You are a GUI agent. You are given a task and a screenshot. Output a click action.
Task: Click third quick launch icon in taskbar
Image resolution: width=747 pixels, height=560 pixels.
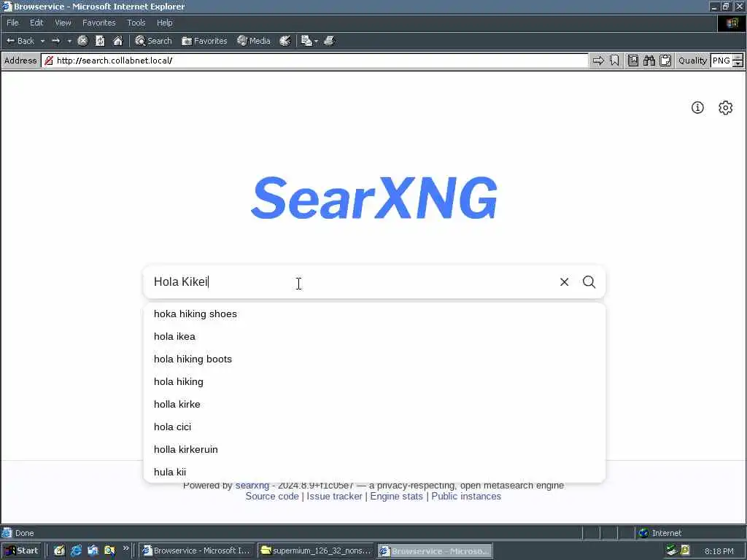(x=93, y=551)
